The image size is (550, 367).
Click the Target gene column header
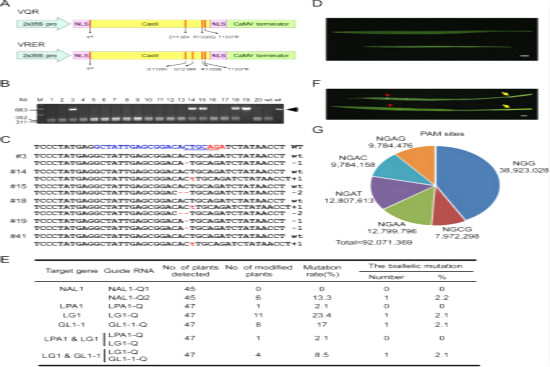click(x=72, y=271)
